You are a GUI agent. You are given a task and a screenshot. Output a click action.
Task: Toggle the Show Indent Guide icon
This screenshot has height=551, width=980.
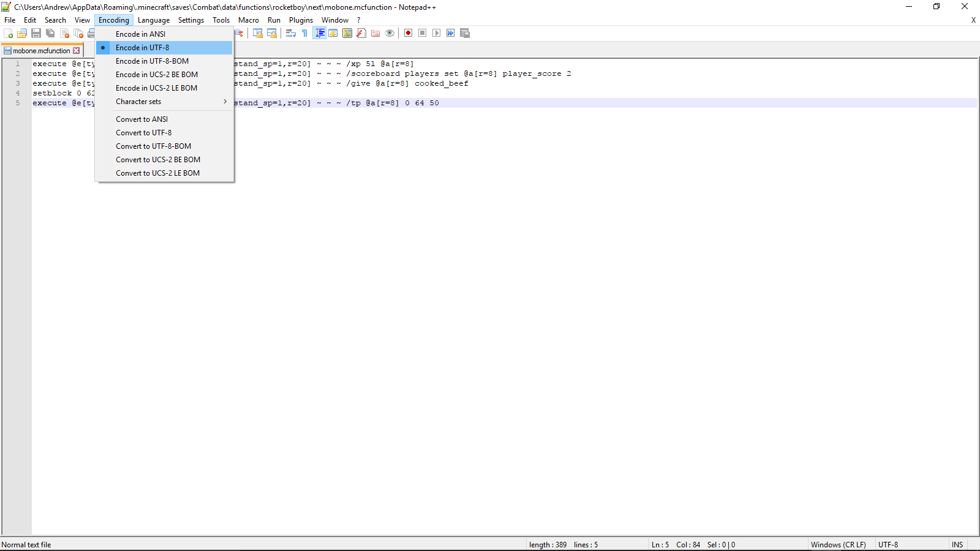click(320, 33)
